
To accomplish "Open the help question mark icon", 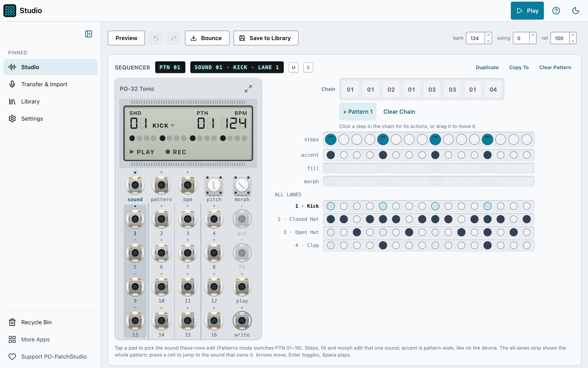I will point(556,11).
